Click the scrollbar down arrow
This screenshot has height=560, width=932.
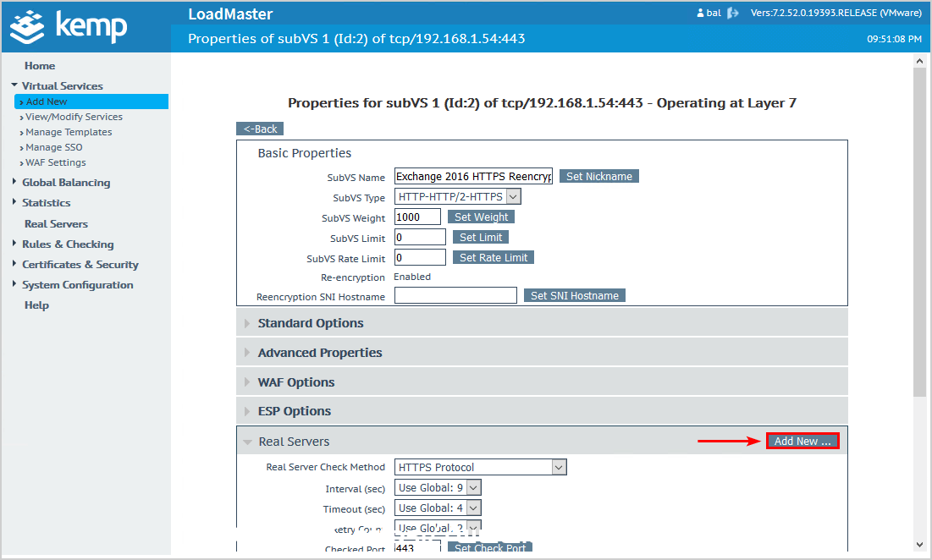pyautogui.click(x=919, y=545)
